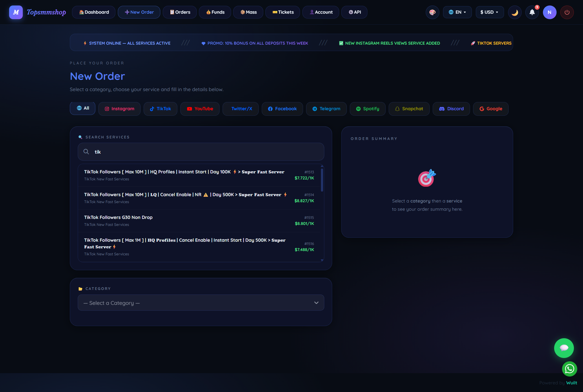
Task: Click the green check on Instagram Reels notice
Action: point(341,43)
